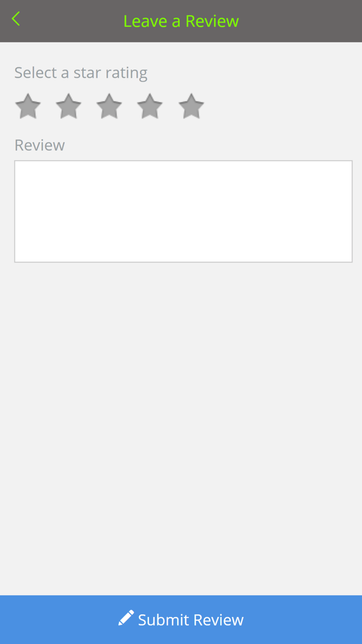Screen dimensions: 362x644
Task: Set the rating to the middle star
Action: 109,106
